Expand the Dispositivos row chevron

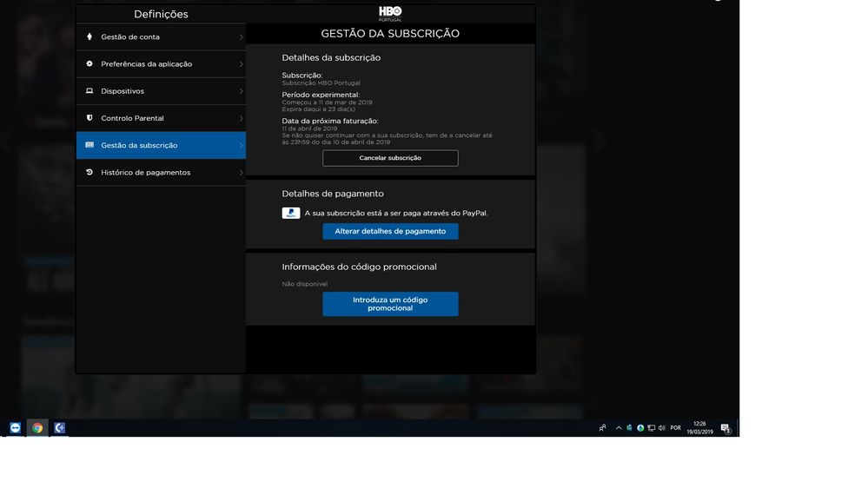[241, 91]
